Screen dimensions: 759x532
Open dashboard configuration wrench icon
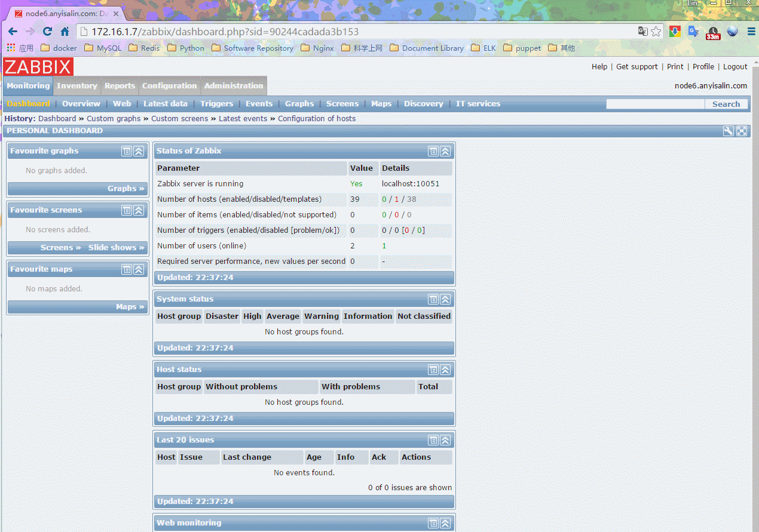728,131
